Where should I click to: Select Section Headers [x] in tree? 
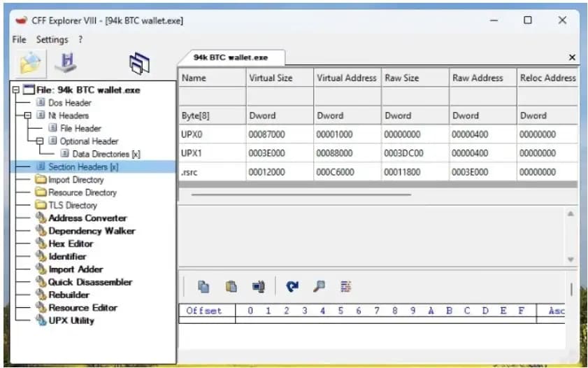click(x=83, y=167)
